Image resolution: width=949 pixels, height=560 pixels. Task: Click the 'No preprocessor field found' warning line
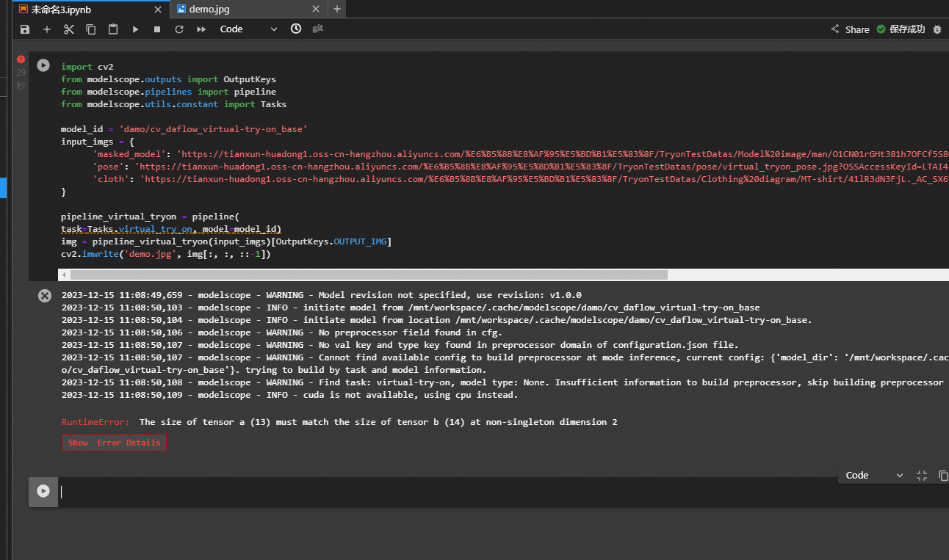282,332
